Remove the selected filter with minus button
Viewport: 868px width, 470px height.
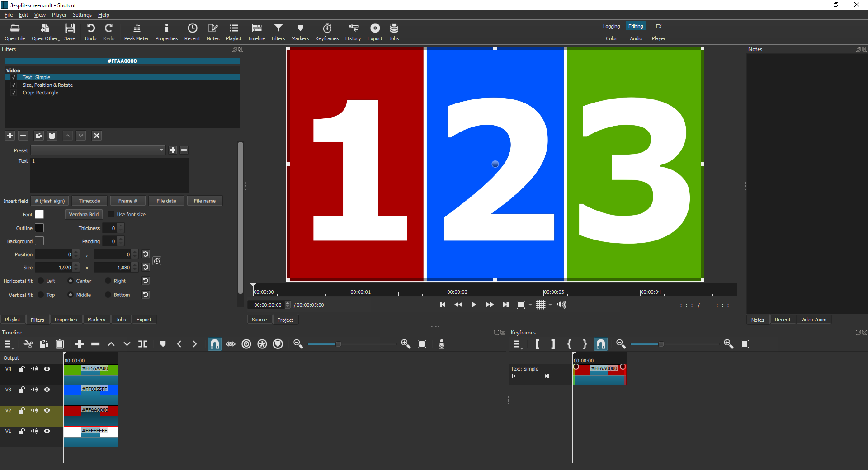coord(23,136)
